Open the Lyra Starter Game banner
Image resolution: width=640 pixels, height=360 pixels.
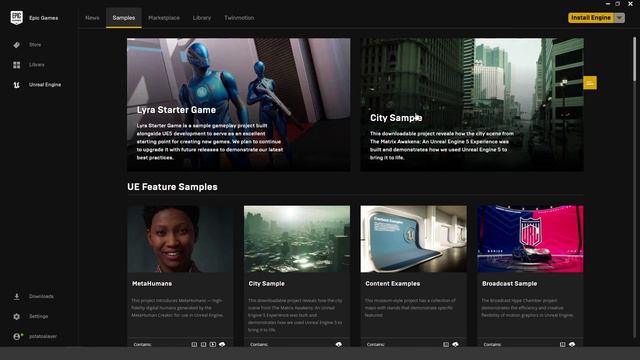coord(238,104)
